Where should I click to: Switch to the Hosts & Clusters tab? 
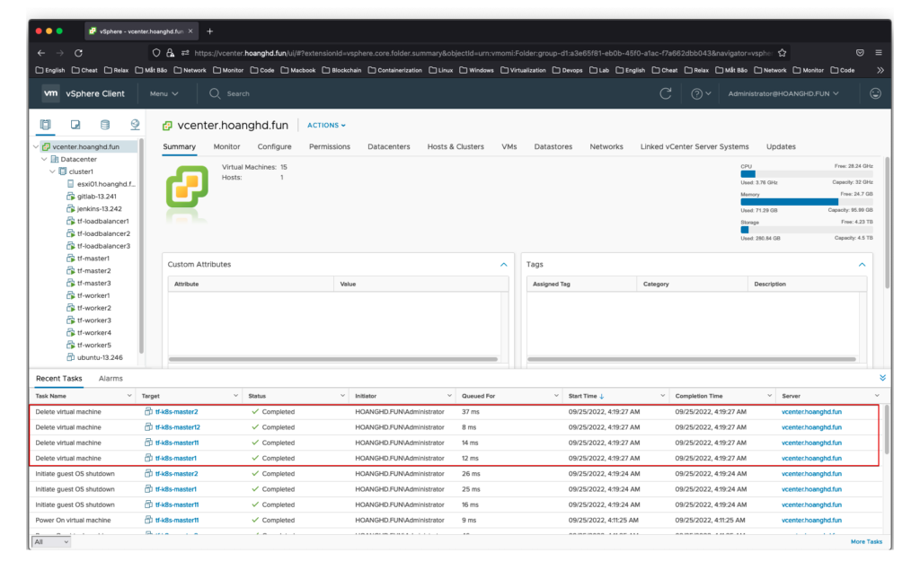pos(456,146)
